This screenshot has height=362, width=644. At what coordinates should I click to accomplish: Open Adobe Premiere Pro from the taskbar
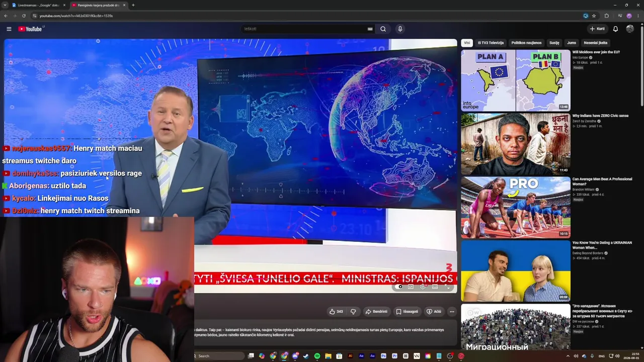[394, 356]
